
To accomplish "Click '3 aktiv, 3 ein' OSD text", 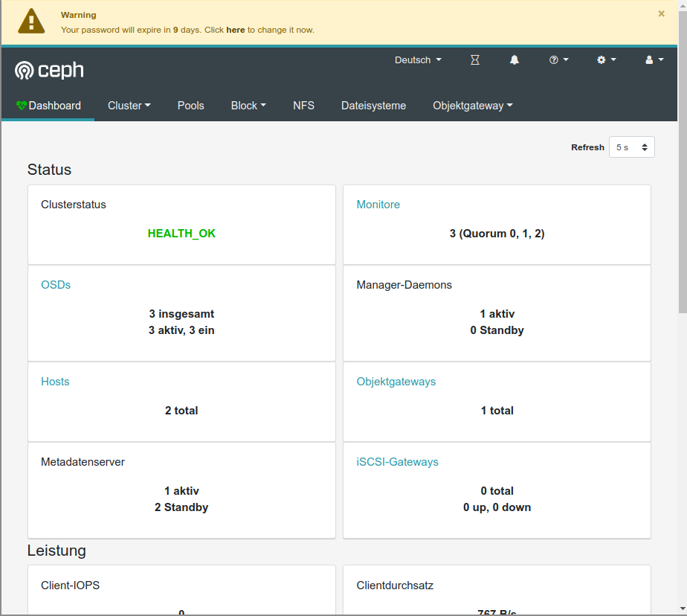I will (181, 330).
